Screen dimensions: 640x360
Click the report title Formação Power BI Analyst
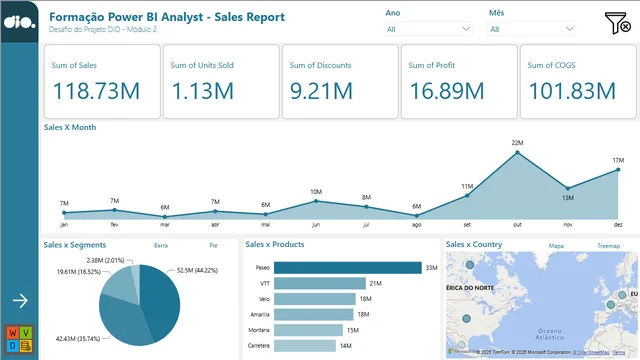[x=167, y=17]
